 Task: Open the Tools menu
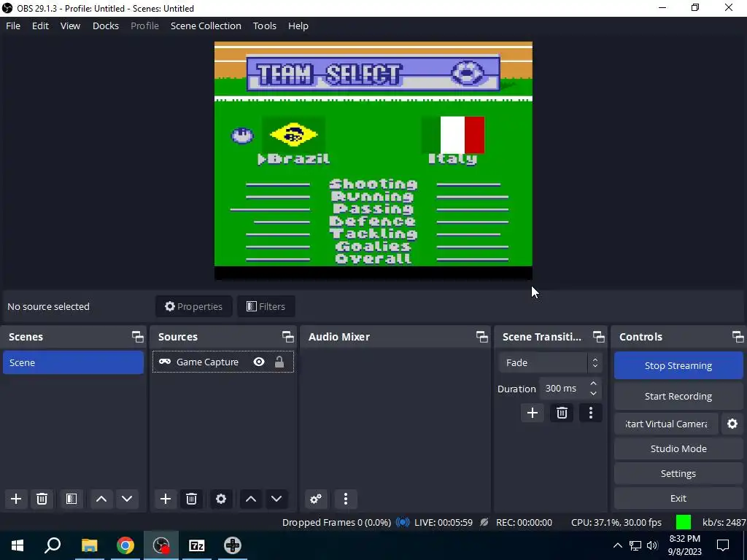coord(264,26)
